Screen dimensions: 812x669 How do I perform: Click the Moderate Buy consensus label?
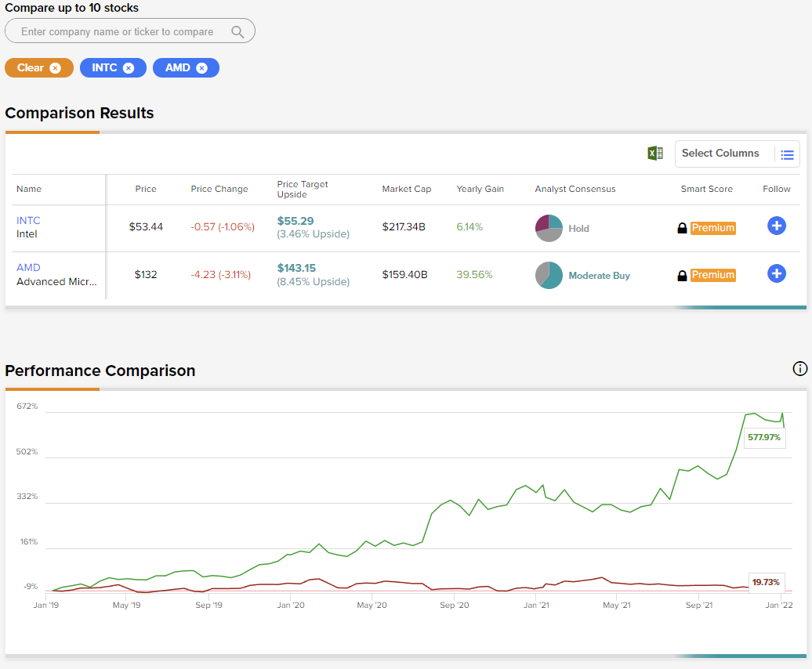(599, 275)
